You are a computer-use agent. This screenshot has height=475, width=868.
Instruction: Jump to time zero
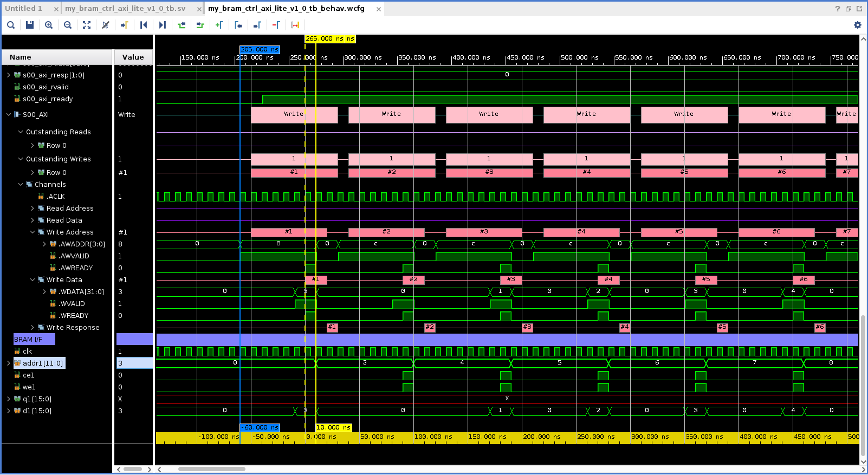pyautogui.click(x=144, y=25)
